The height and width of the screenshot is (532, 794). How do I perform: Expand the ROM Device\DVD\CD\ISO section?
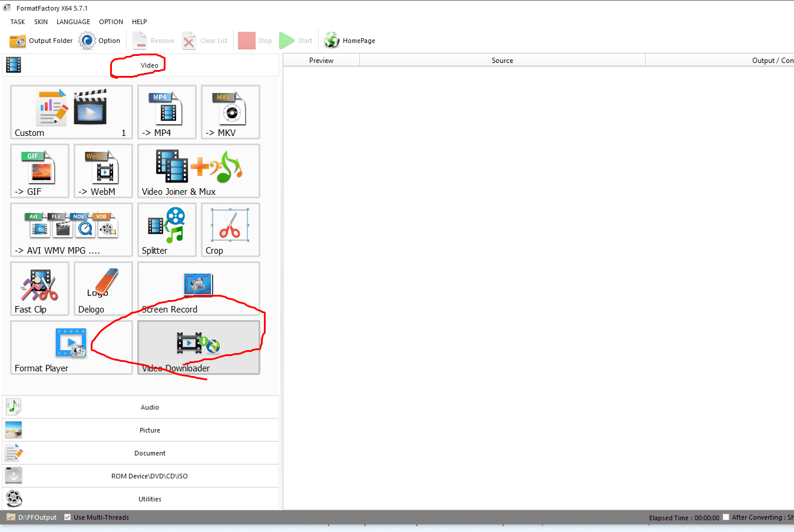click(x=141, y=476)
